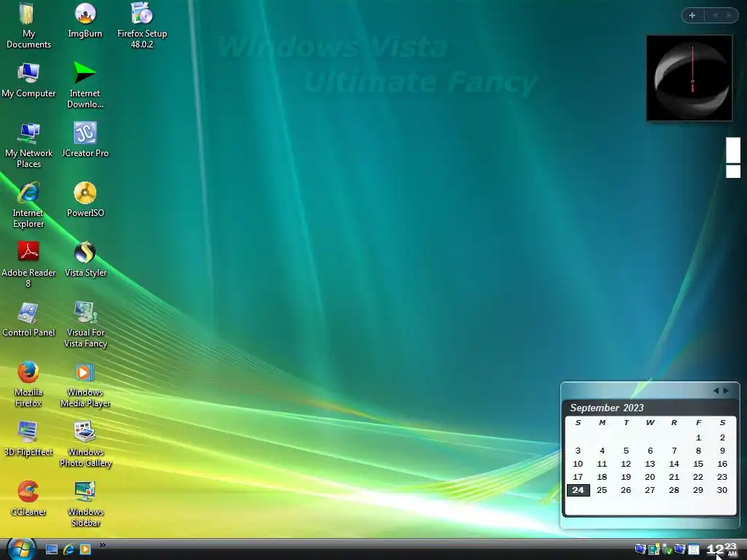The height and width of the screenshot is (560, 747).
Task: Select date 7 in the calendar
Action: point(674,451)
